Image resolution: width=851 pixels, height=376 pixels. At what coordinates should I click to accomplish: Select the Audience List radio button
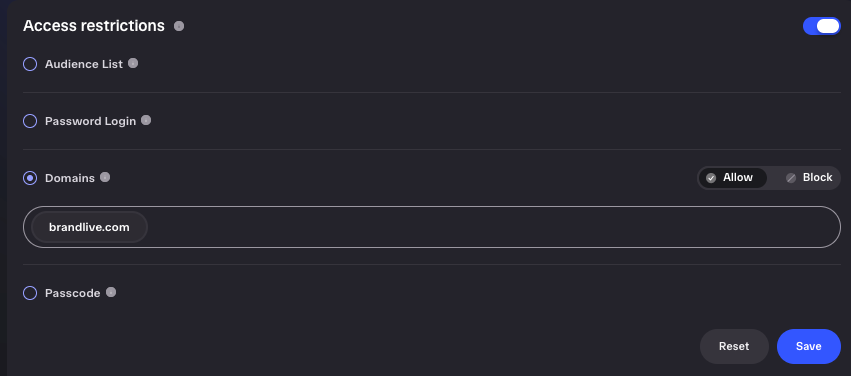pos(30,64)
